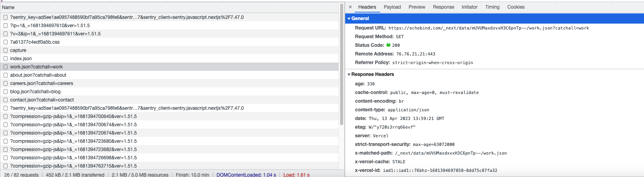Select the contact.json?catchall=contact request
This screenshot has height=177, width=644.
click(x=42, y=100)
